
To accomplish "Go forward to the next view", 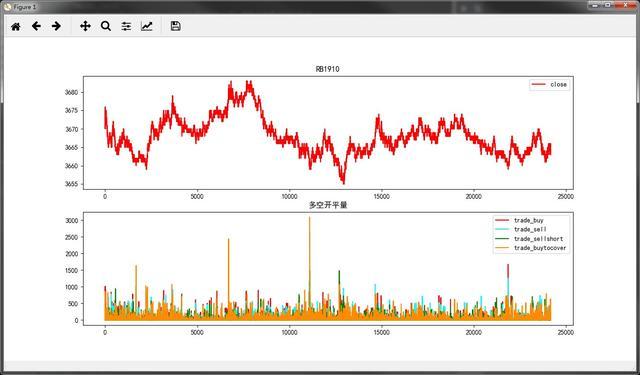I will 56,27.
